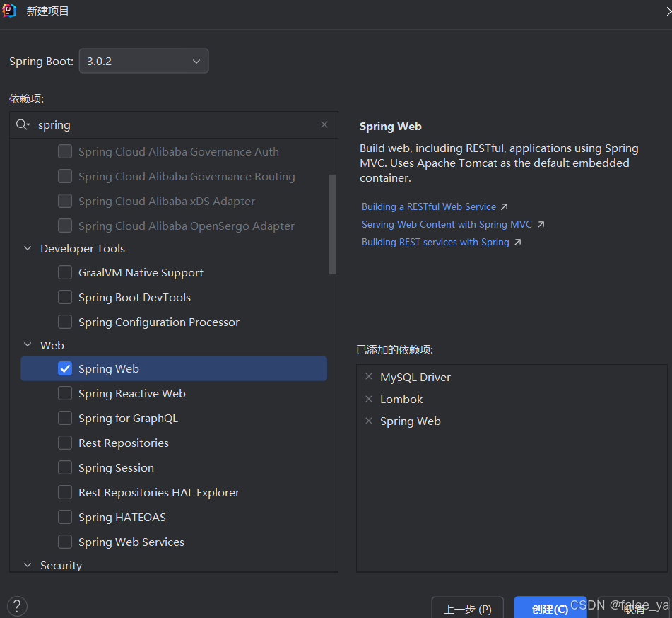Check the Lombok... Spring Reactive Web checkbox
Screen dimensions: 672x618
click(x=65, y=393)
